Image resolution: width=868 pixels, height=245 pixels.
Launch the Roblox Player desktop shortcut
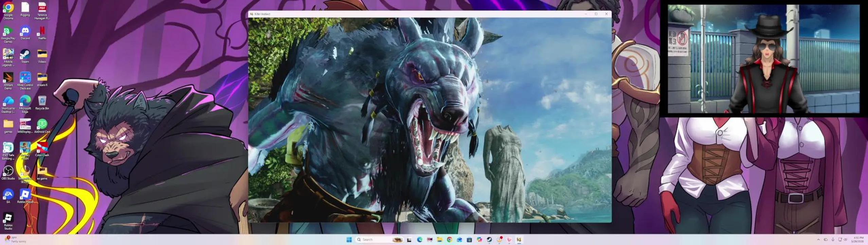point(25,196)
